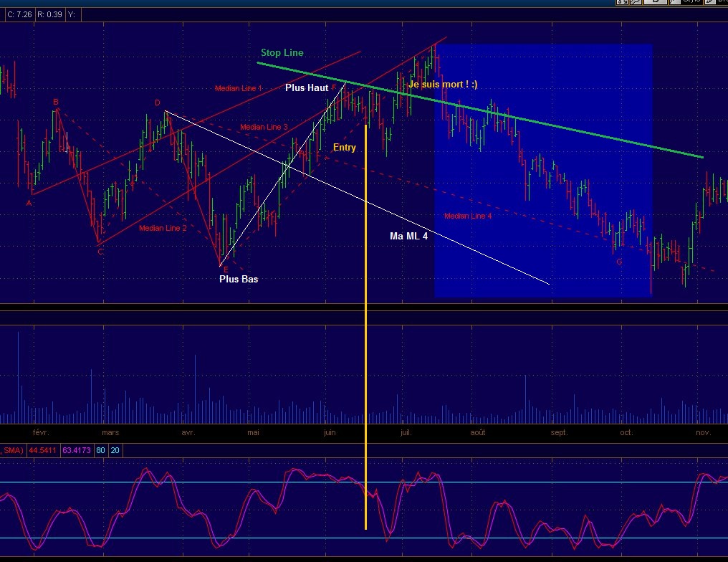Click the C: 7.26 close value readout
728x562 pixels.
(19, 14)
